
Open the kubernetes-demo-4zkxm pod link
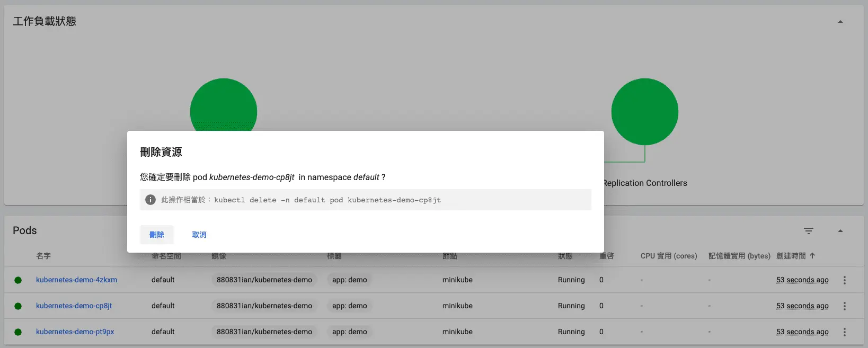click(77, 280)
